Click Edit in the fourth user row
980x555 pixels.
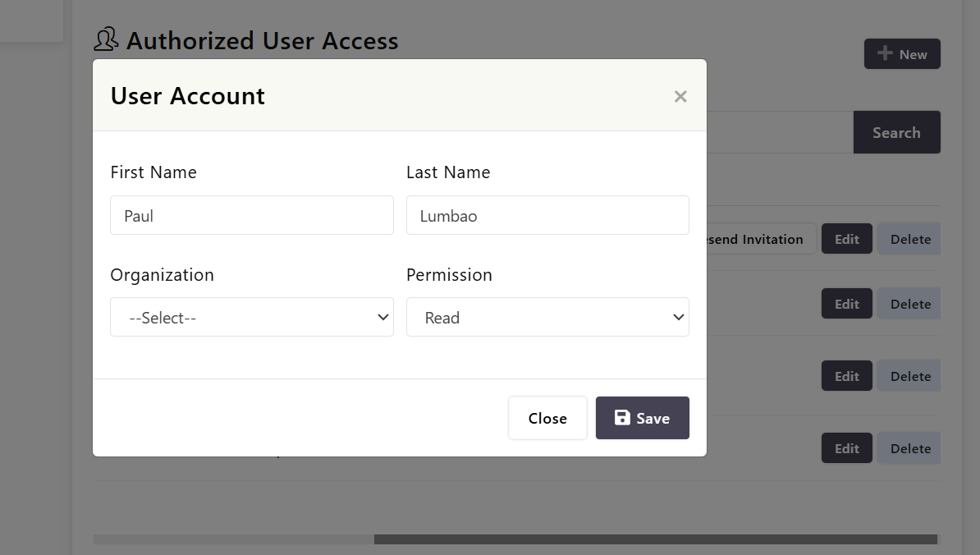(846, 448)
